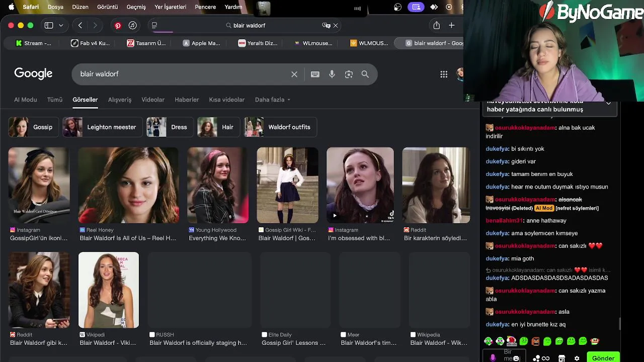Filter images by Hair chip

218,127
